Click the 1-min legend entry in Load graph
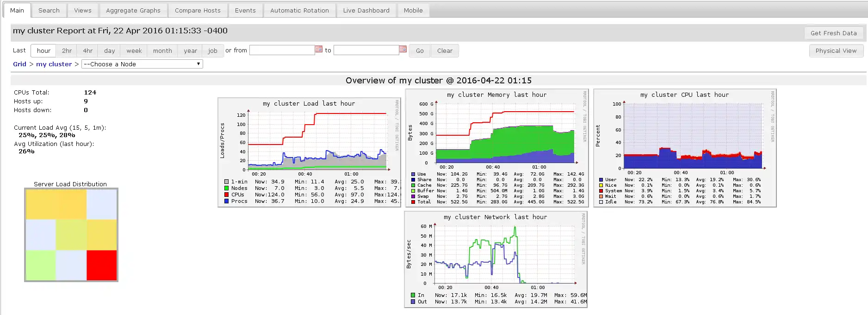The image size is (868, 315). [x=236, y=182]
